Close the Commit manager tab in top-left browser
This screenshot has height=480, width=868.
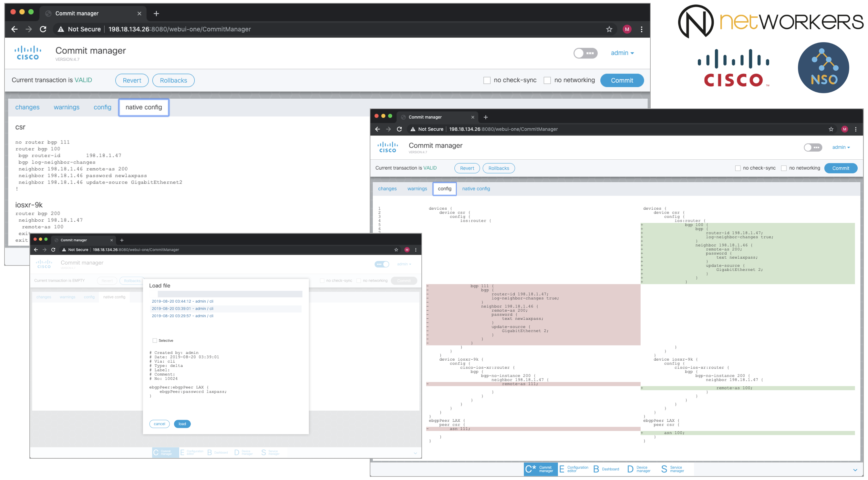pos(139,14)
